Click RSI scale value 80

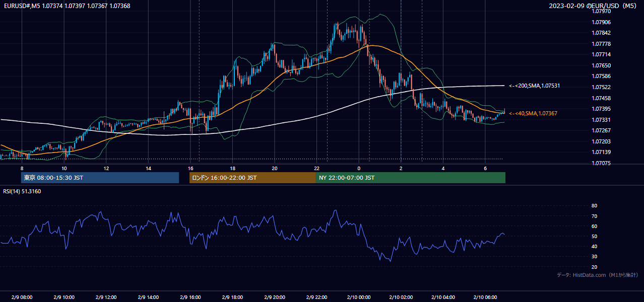pos(595,206)
